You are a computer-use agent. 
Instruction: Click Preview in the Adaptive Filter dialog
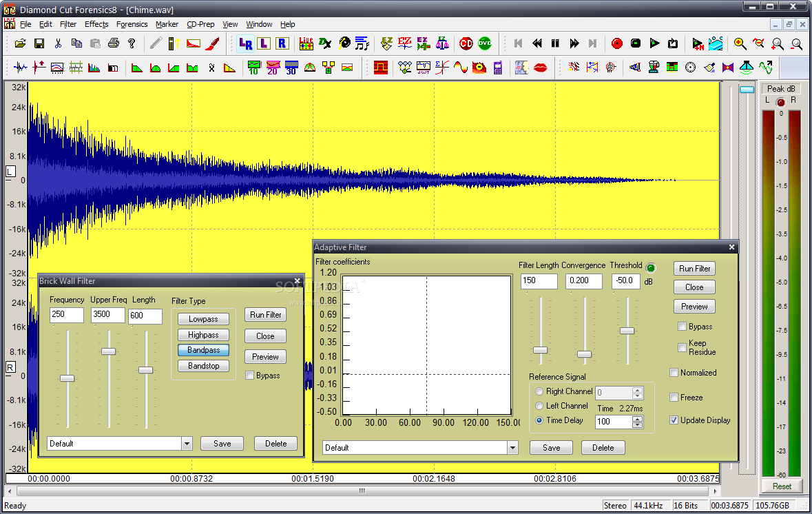point(694,306)
